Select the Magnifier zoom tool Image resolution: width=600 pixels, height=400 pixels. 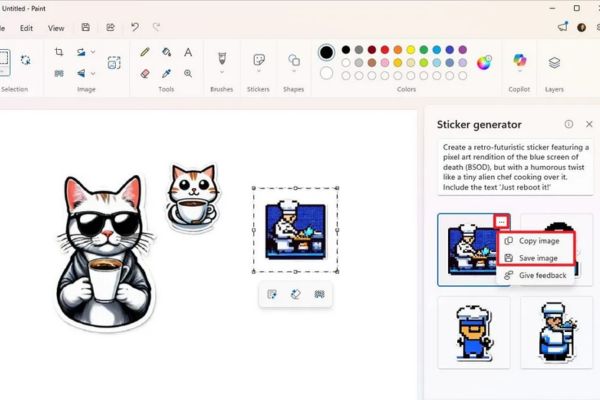[x=187, y=73]
